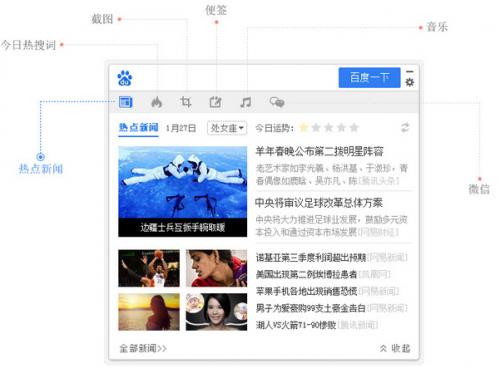Open the hot news panel icon

(x=126, y=102)
